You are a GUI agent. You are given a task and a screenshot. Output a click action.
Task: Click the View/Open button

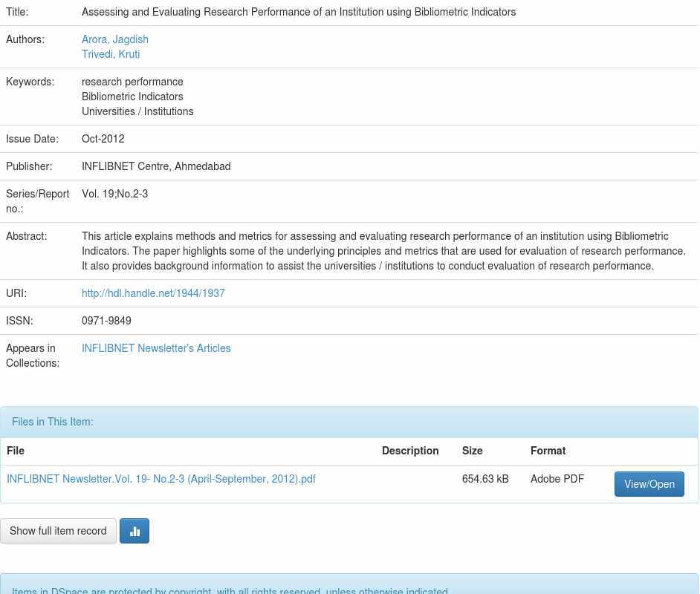pyautogui.click(x=649, y=484)
